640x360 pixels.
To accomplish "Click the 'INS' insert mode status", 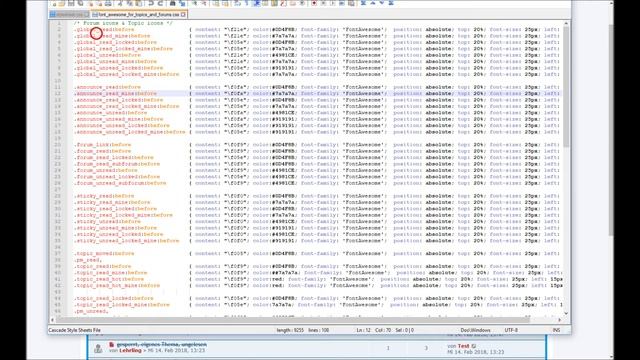I will 556,330.
